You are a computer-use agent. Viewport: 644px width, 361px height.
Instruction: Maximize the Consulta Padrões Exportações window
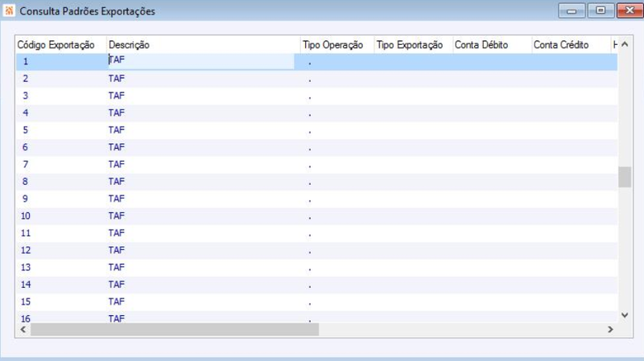tap(601, 10)
